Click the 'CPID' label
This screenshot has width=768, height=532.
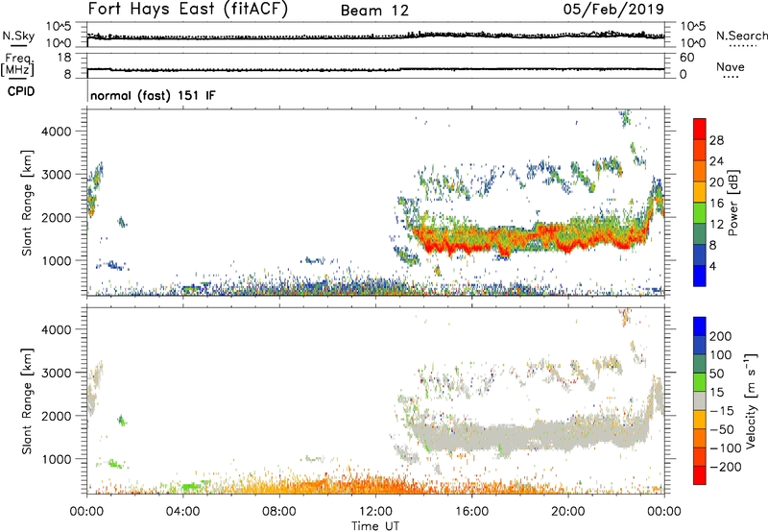point(21,91)
